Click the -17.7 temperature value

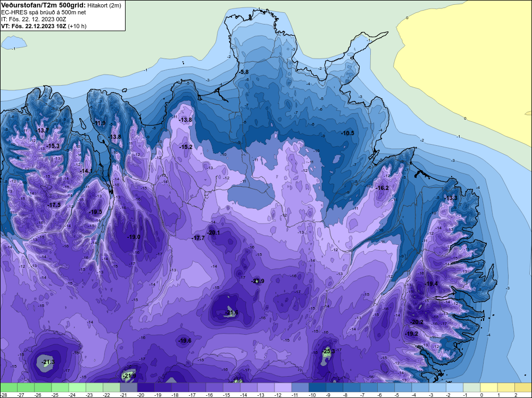(x=198, y=238)
